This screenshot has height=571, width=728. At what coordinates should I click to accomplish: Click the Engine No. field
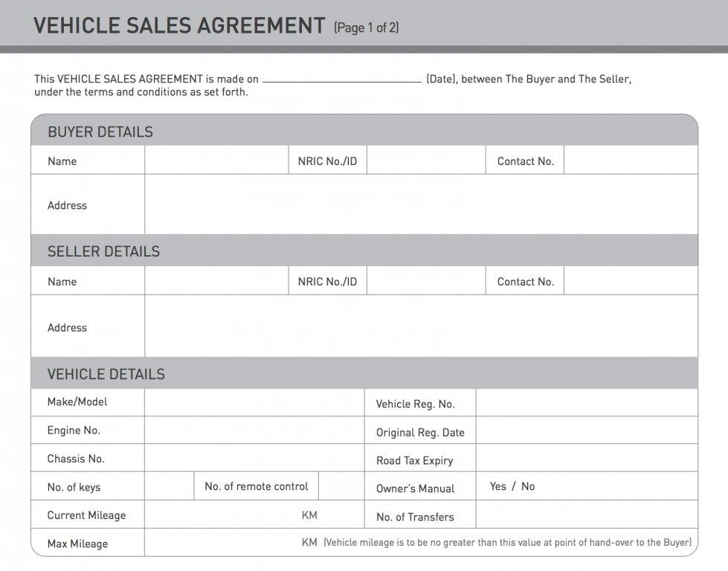(x=254, y=430)
